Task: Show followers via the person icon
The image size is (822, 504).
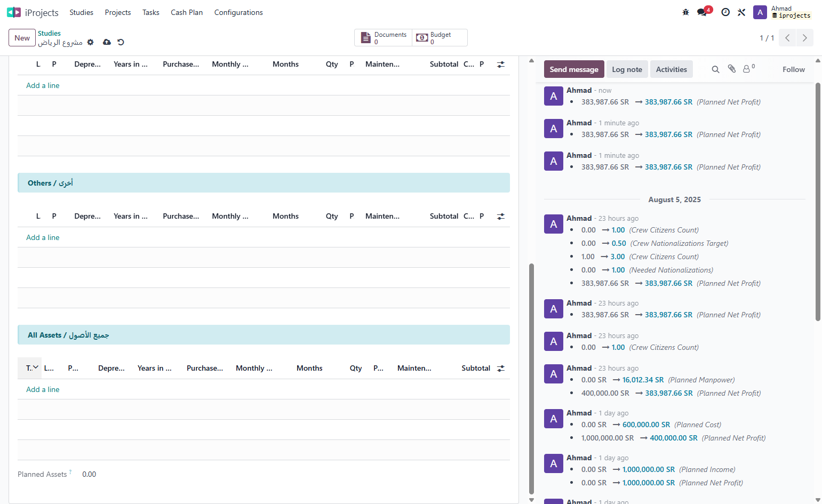Action: pos(748,69)
